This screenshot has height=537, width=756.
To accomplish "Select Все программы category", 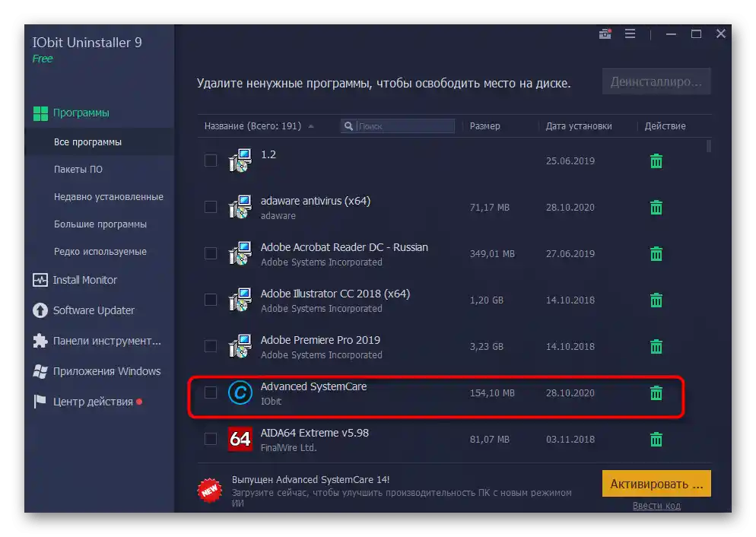I will (x=100, y=141).
